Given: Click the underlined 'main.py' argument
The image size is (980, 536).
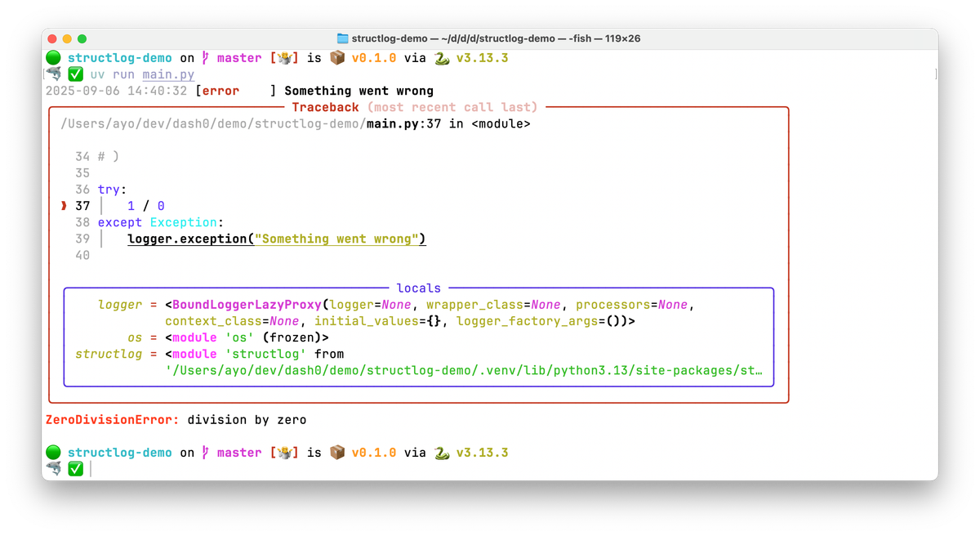Looking at the screenshot, I should 168,74.
